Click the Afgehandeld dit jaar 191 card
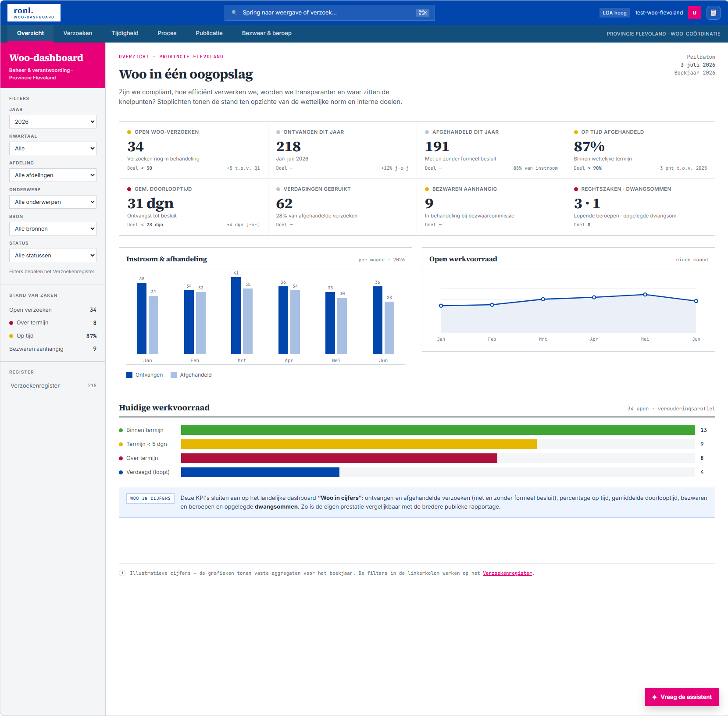728x716 pixels. point(491,150)
